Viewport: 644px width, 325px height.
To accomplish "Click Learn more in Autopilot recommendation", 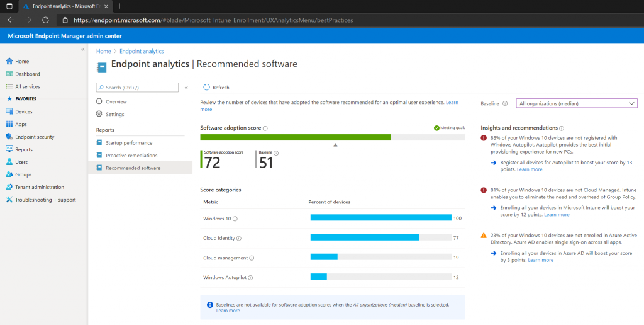I will (x=530, y=169).
